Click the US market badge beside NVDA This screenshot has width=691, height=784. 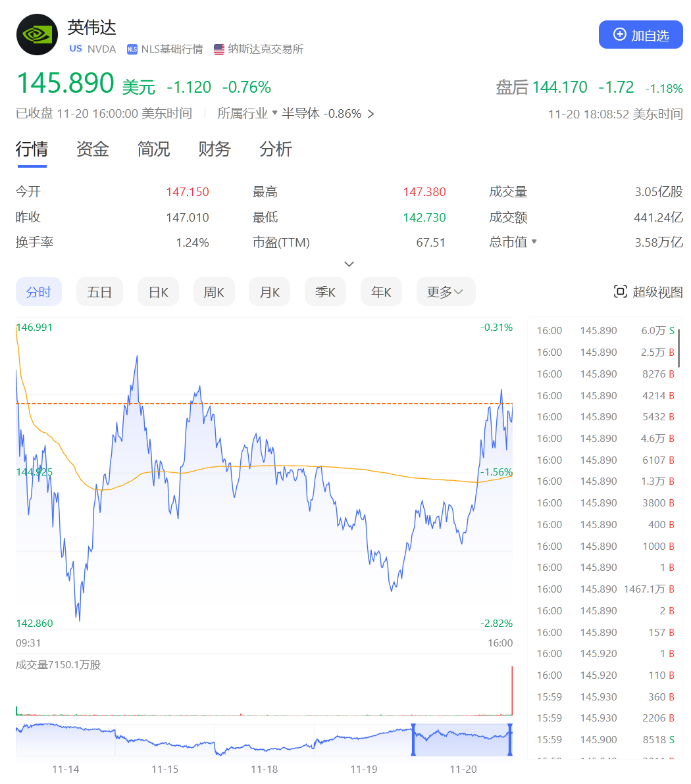(x=75, y=48)
